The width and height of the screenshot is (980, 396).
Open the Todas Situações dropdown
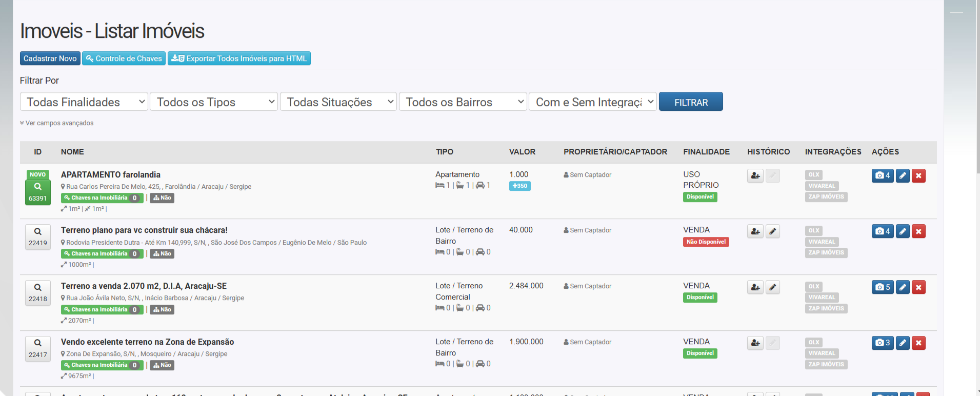pos(338,102)
